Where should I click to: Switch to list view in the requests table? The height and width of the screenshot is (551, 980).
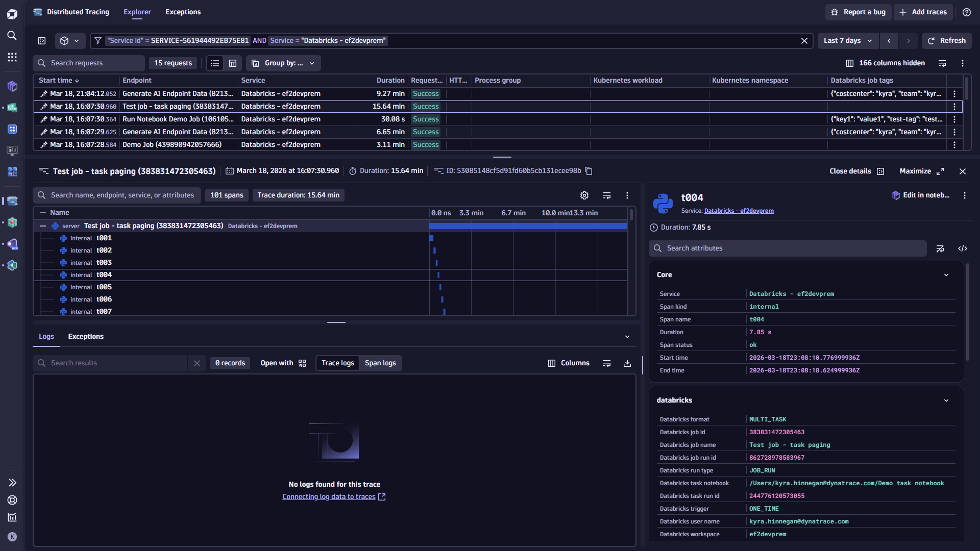click(214, 63)
